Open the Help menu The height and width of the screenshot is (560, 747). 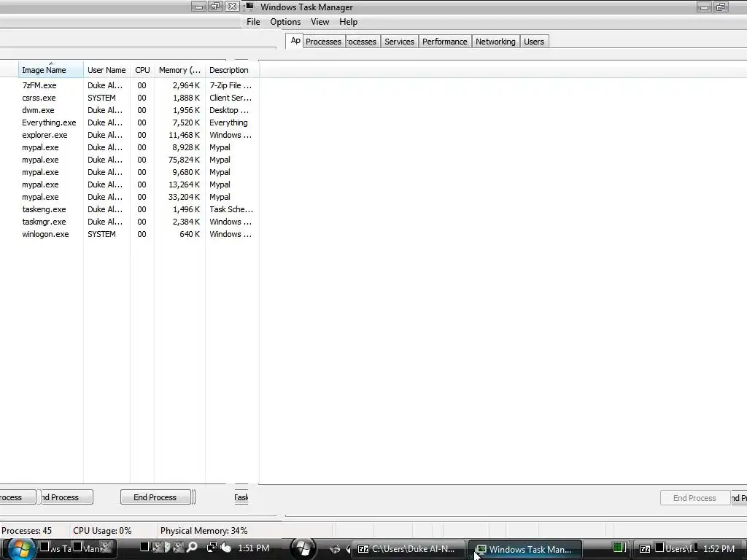348,22
